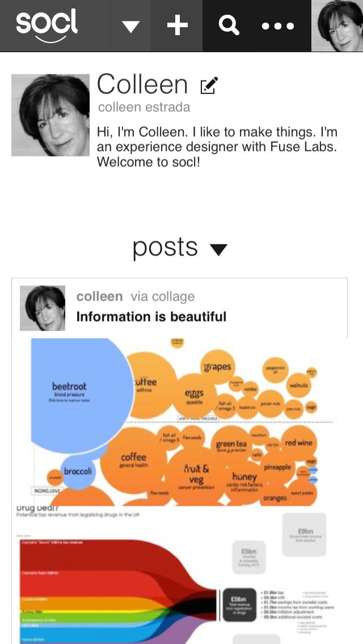Open the three-dots more options menu
Image resolution: width=363 pixels, height=644 pixels.
(278, 26)
